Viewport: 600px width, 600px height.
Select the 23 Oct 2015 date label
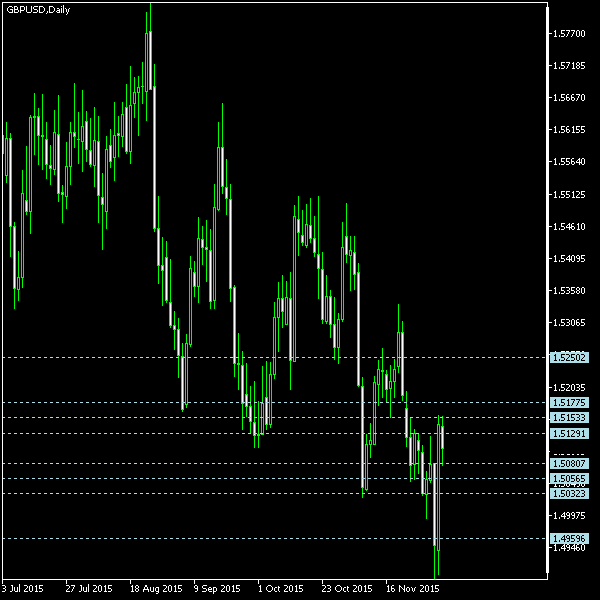click(x=347, y=588)
